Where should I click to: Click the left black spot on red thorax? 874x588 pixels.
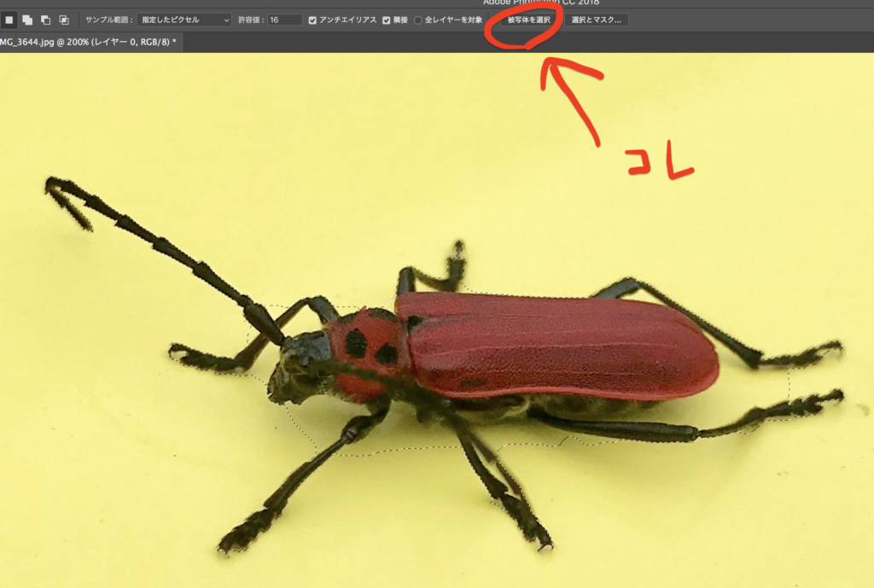[356, 343]
